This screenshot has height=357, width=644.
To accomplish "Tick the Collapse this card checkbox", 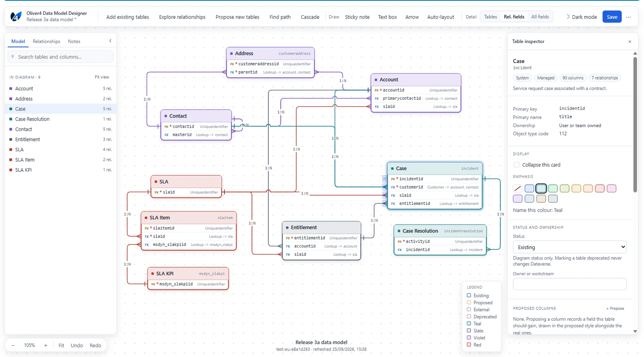I will coord(516,165).
